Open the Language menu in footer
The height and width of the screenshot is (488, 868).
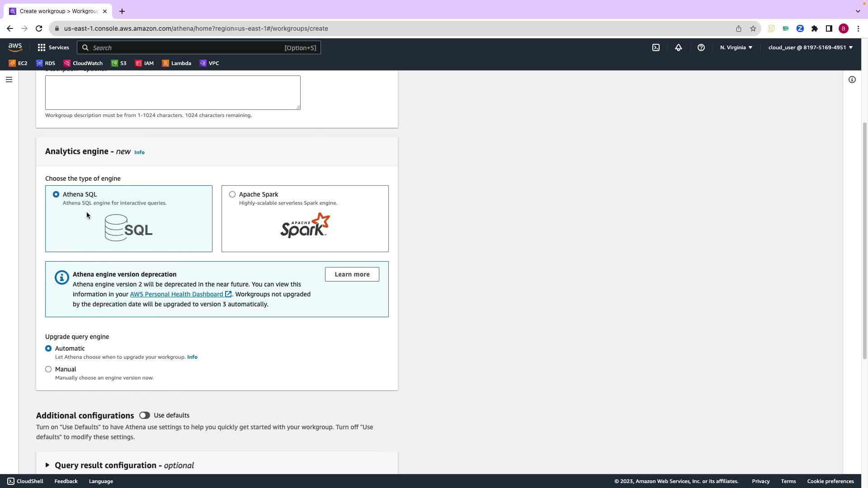coord(101,481)
